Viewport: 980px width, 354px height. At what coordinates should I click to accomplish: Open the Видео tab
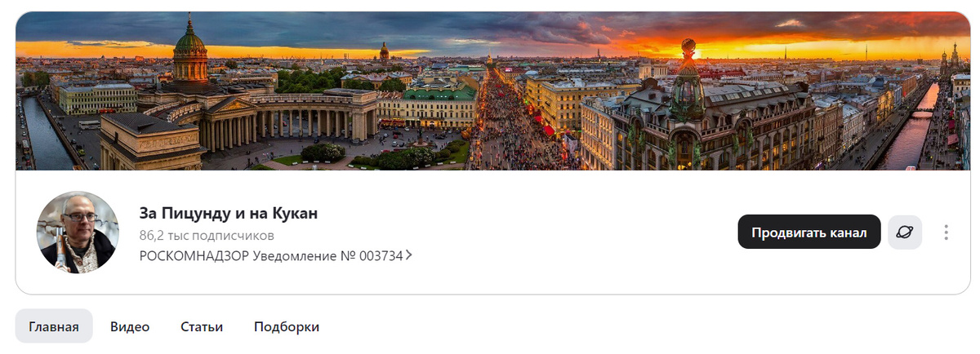coord(130,326)
